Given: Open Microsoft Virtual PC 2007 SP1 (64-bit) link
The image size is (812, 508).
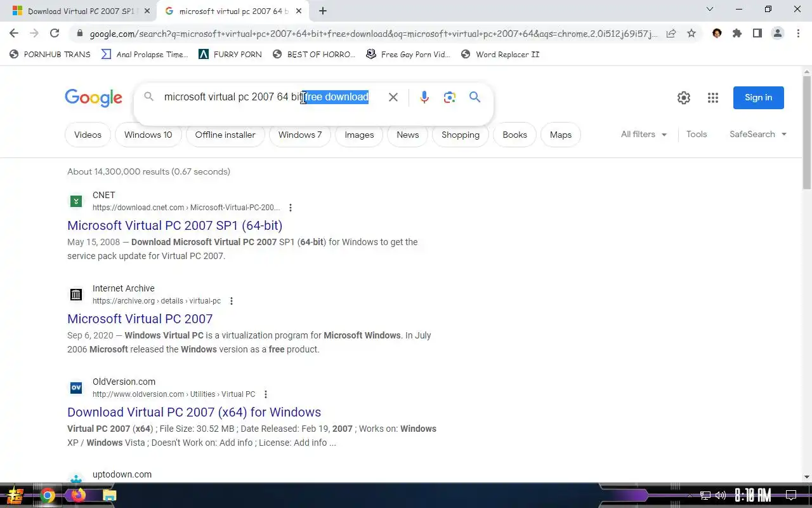Looking at the screenshot, I should point(175,225).
